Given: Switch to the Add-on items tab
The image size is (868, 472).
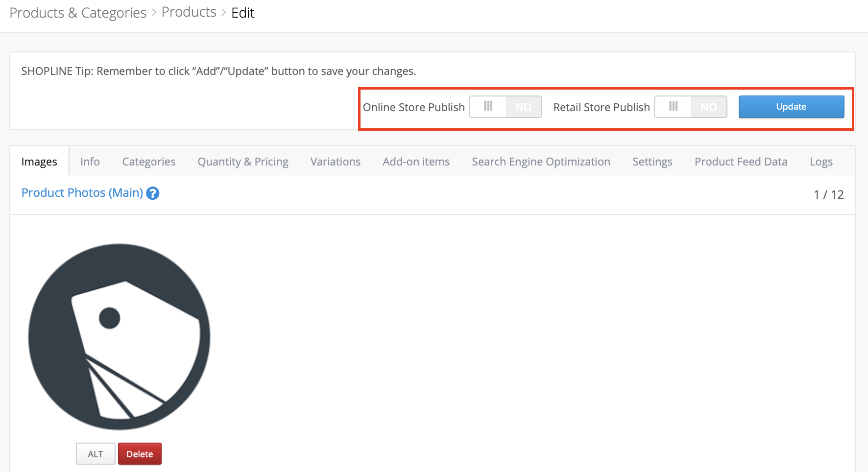Looking at the screenshot, I should pos(416,162).
